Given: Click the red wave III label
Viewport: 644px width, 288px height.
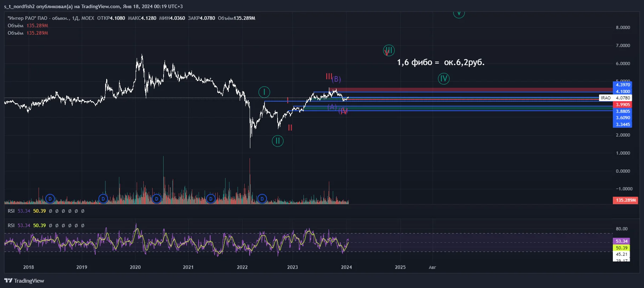Looking at the screenshot, I should tap(329, 76).
